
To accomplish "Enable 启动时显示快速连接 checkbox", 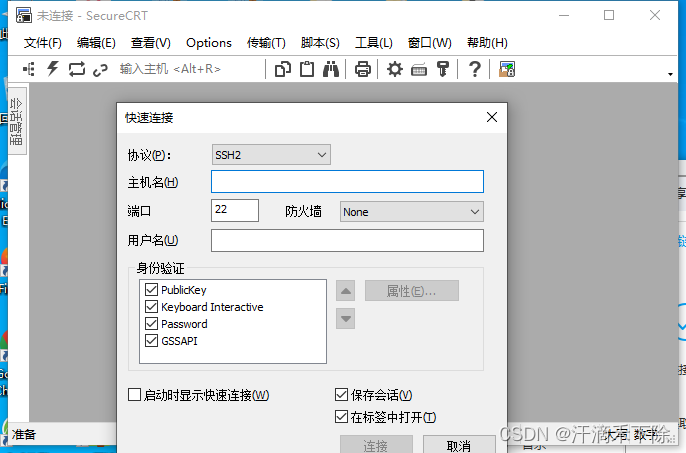I will [134, 394].
